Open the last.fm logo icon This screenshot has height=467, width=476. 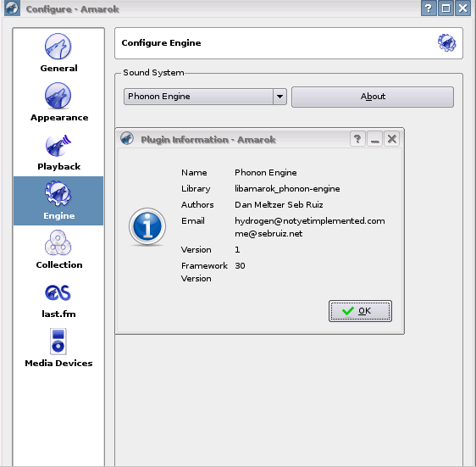click(x=58, y=292)
